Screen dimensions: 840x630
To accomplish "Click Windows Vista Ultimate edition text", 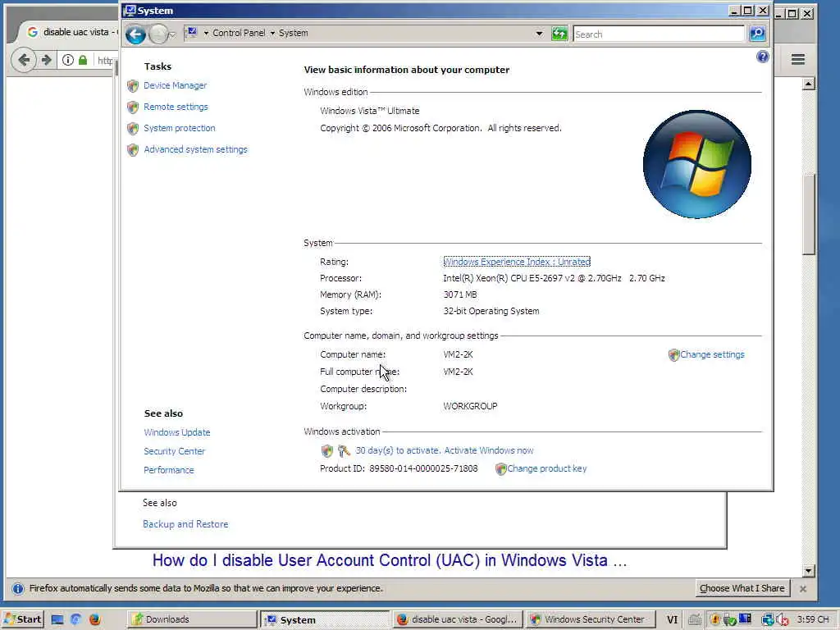I will [x=370, y=111].
